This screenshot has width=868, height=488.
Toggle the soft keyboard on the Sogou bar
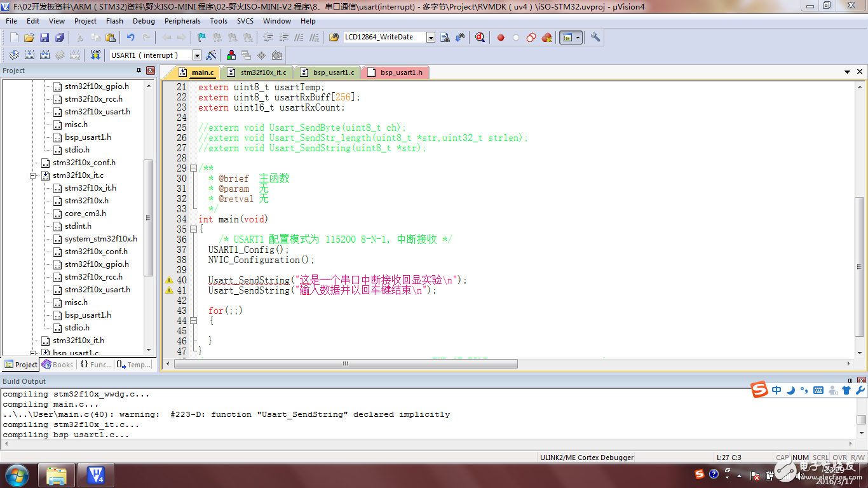point(818,390)
